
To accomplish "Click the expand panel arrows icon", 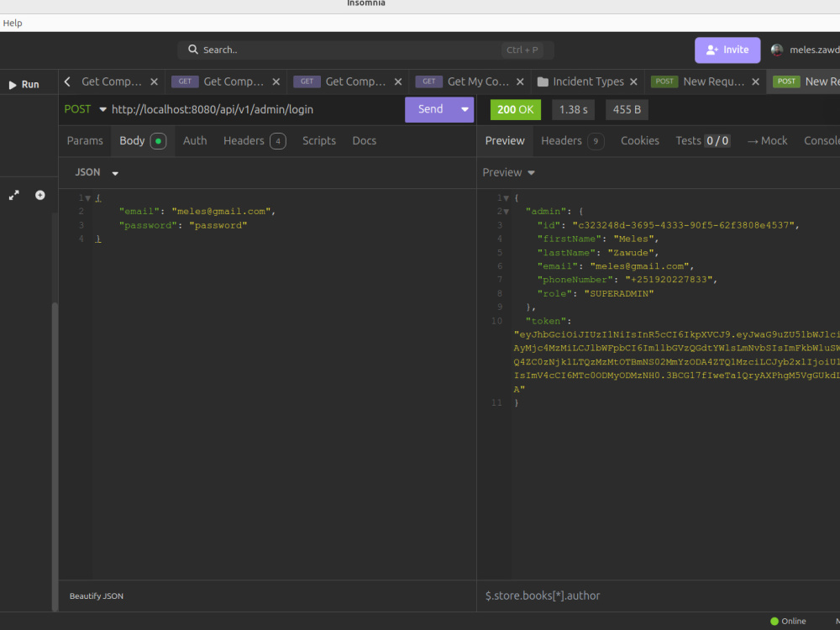I will pyautogui.click(x=14, y=195).
